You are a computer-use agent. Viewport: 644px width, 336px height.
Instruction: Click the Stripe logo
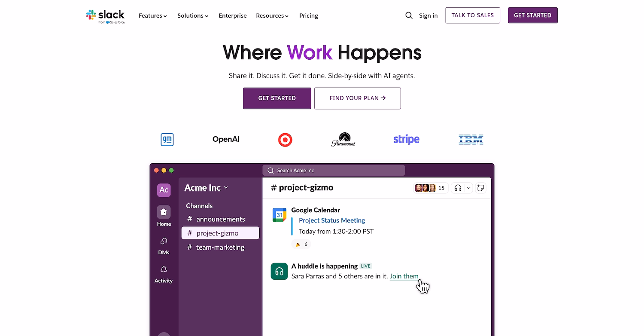coord(406,139)
